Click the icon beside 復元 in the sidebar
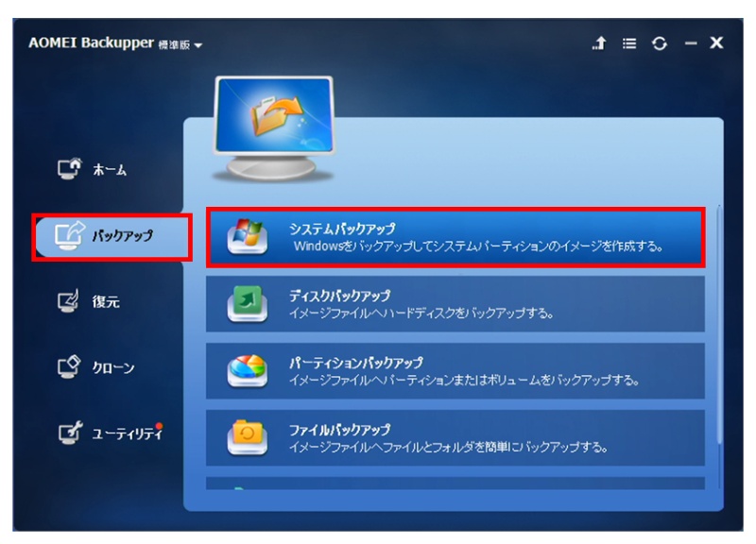The width and height of the screenshot is (756, 544). 71,302
